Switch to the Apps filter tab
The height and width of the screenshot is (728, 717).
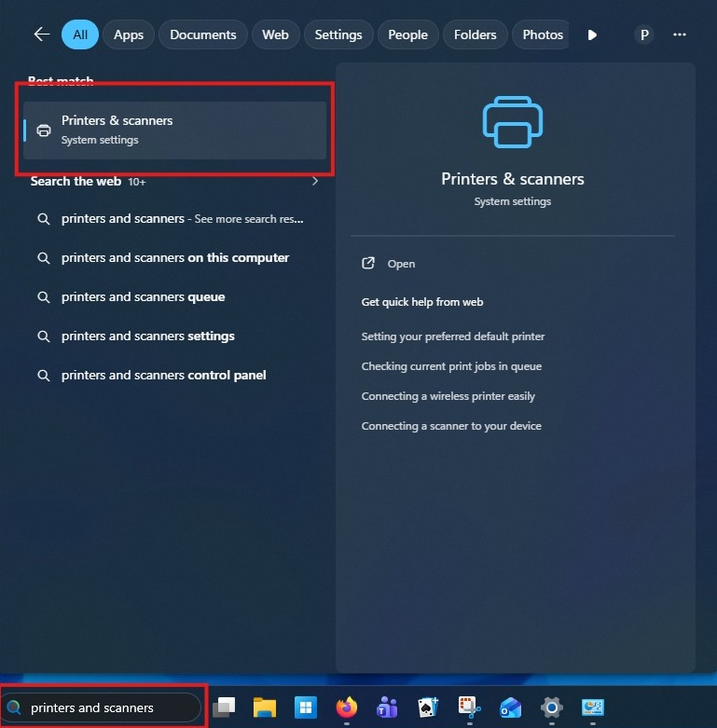pos(129,34)
